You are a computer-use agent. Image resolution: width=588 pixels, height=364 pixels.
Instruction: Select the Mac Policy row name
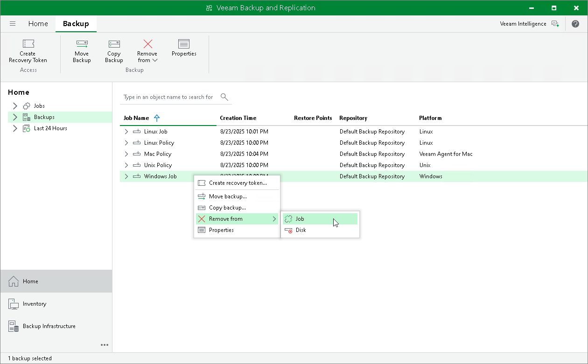click(x=158, y=154)
